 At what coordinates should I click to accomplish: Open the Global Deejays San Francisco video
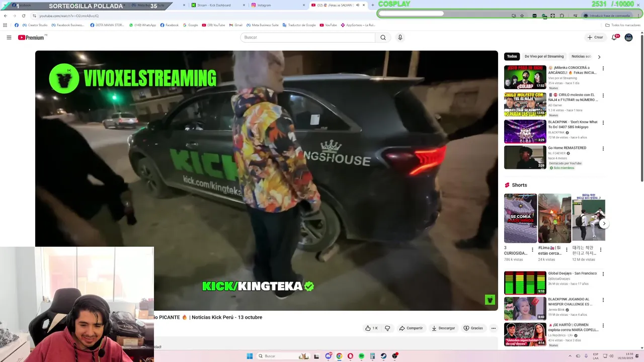click(525, 283)
